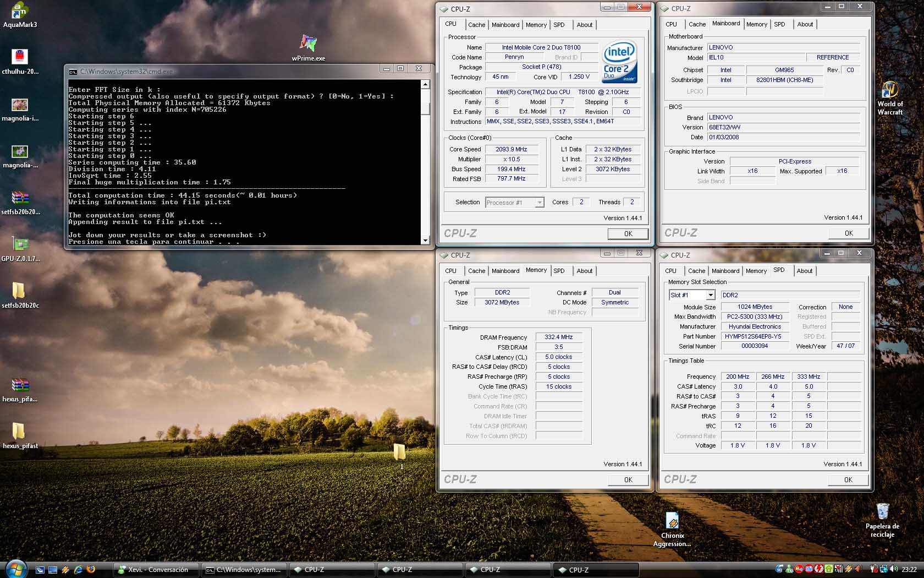924x578 pixels.
Task: Click OK in the Memory tab window
Action: (x=628, y=480)
